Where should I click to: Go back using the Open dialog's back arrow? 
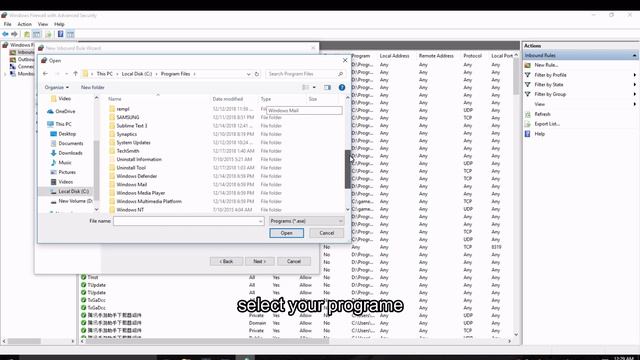click(x=45, y=74)
